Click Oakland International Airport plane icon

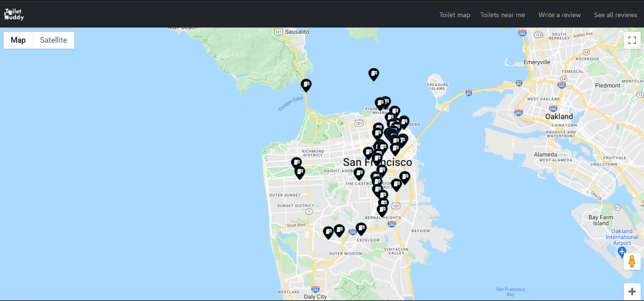point(622,251)
